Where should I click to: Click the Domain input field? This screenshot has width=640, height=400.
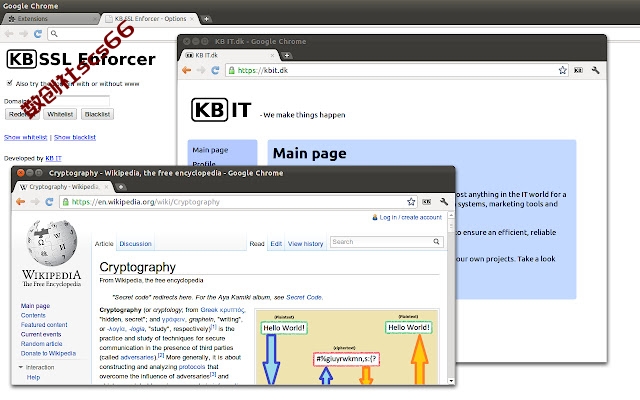(x=69, y=100)
